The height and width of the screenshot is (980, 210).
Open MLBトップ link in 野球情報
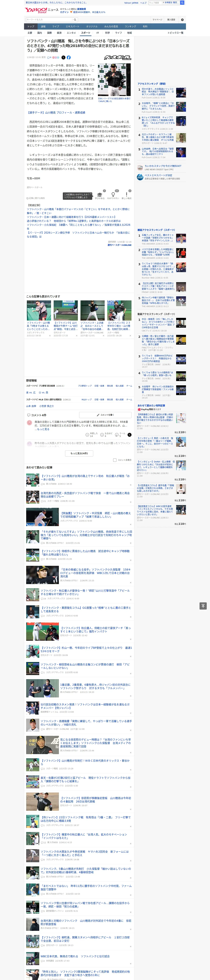87,400
